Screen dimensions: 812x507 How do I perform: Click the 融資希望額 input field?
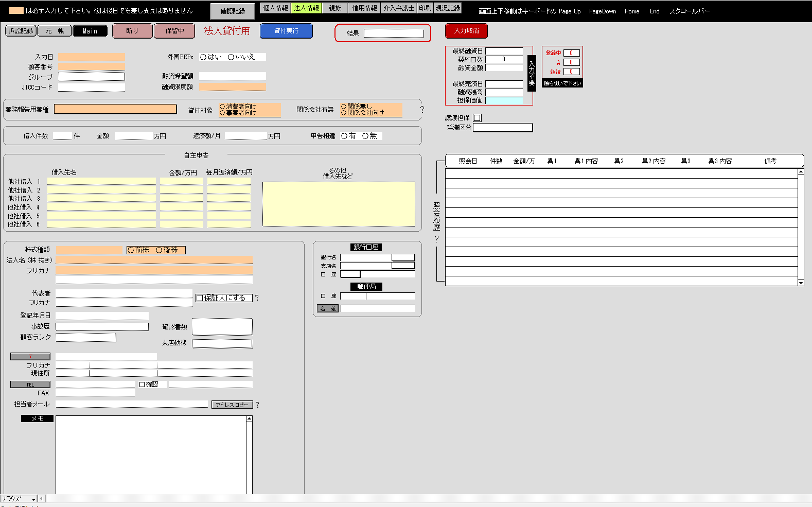click(233, 76)
